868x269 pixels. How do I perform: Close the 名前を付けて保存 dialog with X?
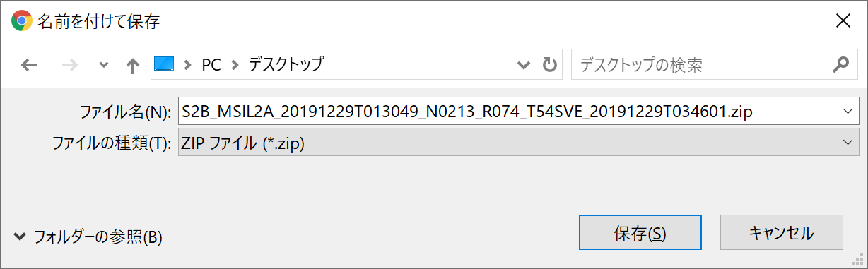[x=843, y=21]
